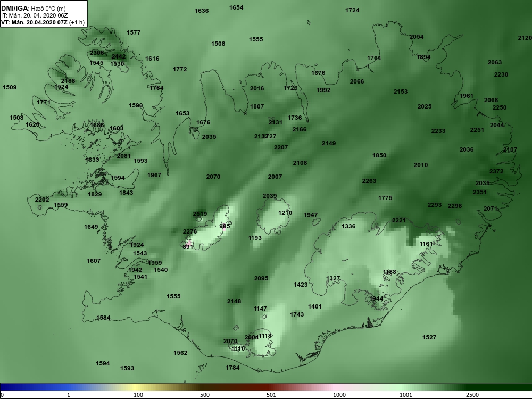Image resolution: width=532 pixels, height=399 pixels.
Task: Click the value 1423
Action: click(x=301, y=285)
